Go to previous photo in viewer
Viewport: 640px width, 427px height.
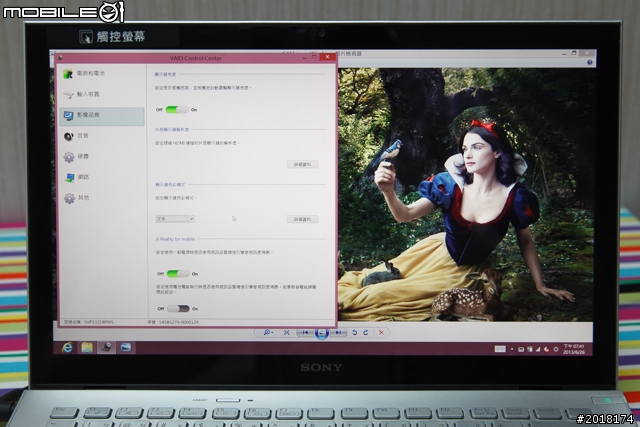click(x=305, y=333)
